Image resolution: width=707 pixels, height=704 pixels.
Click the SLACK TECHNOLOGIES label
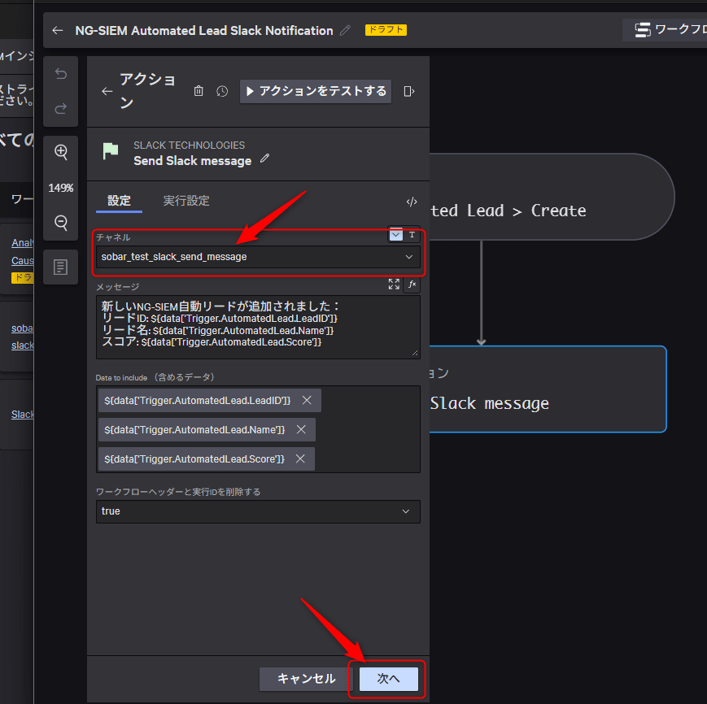click(189, 145)
